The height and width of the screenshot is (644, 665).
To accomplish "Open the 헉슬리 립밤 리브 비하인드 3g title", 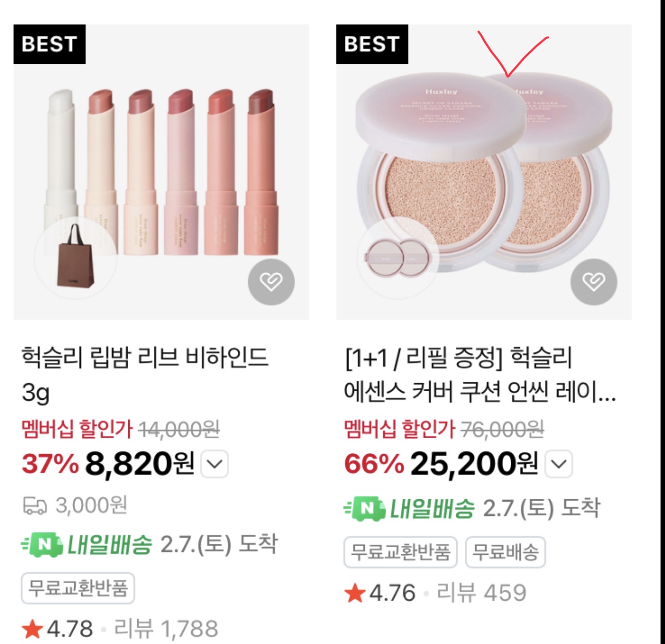I will point(145,375).
